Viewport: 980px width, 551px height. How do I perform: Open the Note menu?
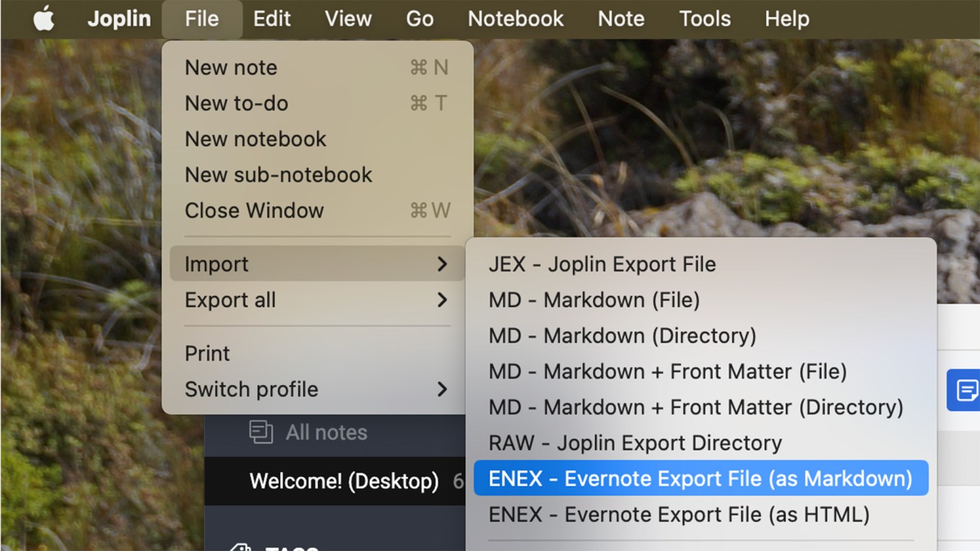(621, 18)
